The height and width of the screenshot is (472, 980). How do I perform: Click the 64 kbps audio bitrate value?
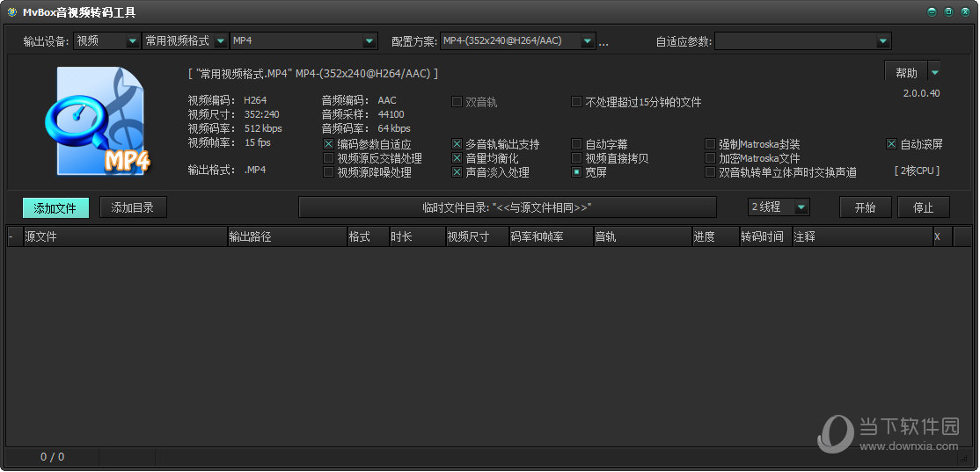(x=394, y=128)
